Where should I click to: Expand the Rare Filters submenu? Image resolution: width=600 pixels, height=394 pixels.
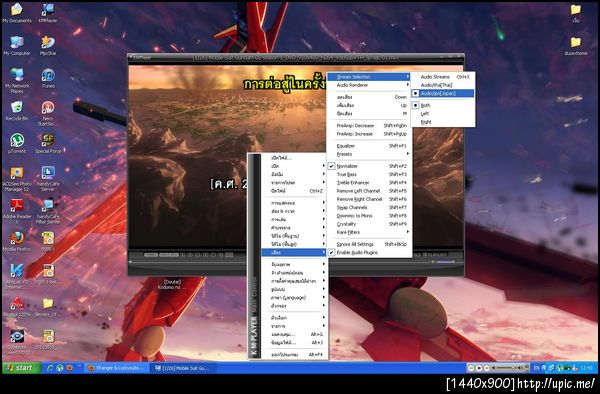click(369, 232)
